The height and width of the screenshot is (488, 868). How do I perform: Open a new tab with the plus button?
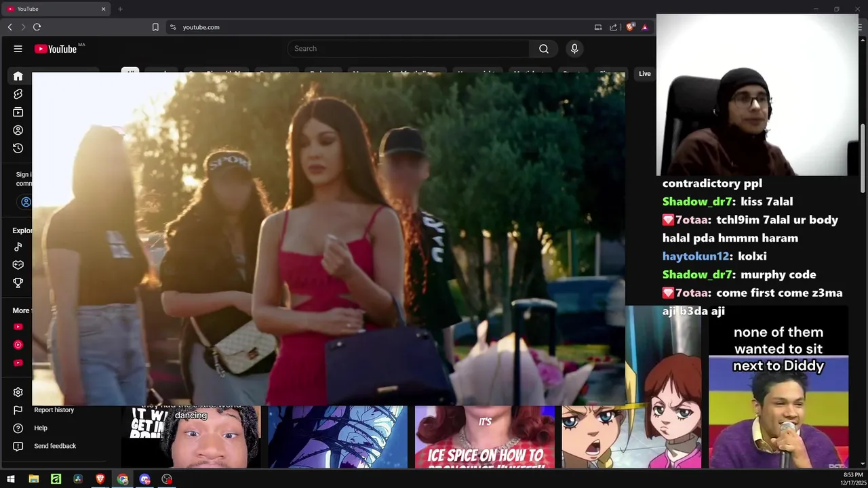pos(120,9)
